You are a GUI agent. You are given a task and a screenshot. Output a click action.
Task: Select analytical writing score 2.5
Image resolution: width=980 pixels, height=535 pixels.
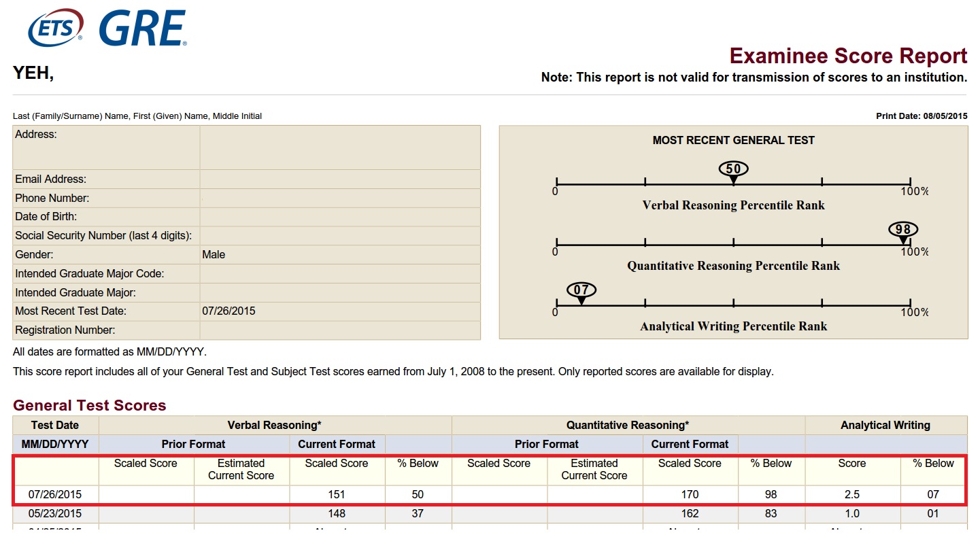851,495
